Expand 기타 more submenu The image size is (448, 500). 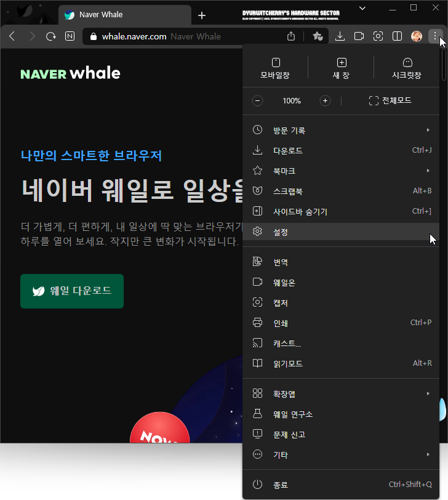pyautogui.click(x=341, y=454)
